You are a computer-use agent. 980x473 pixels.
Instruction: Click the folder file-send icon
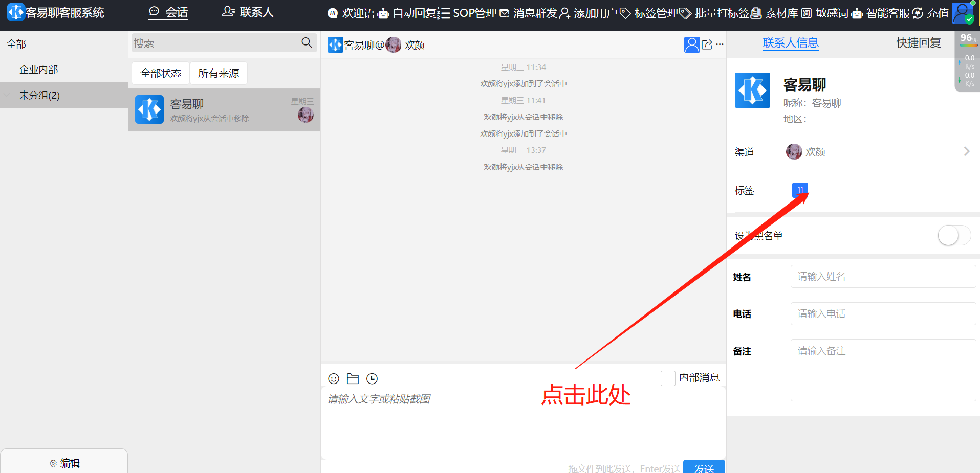pyautogui.click(x=353, y=378)
